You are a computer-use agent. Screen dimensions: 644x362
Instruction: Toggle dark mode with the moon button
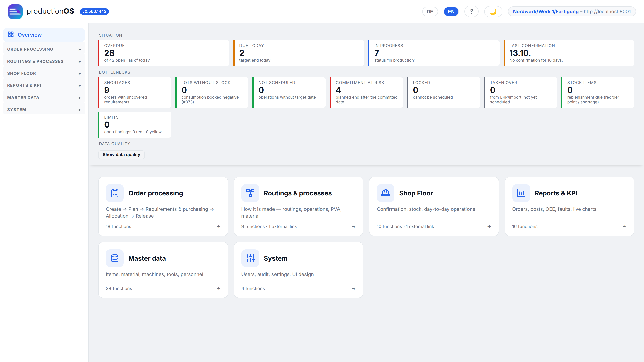tap(493, 11)
